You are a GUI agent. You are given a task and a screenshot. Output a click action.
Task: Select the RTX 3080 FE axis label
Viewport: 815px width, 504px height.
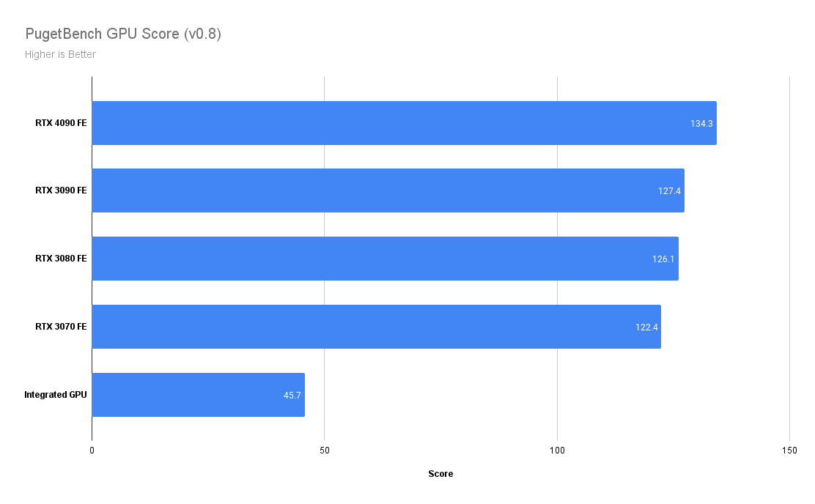(61, 259)
